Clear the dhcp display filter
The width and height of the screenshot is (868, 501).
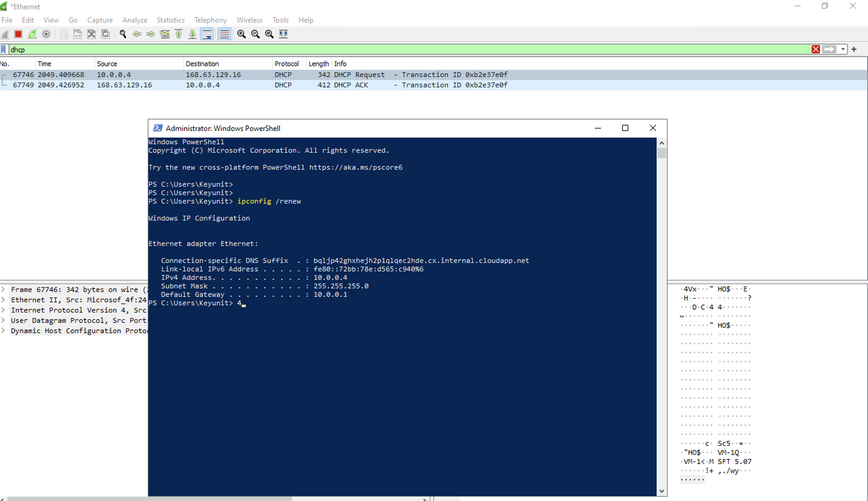tap(816, 49)
